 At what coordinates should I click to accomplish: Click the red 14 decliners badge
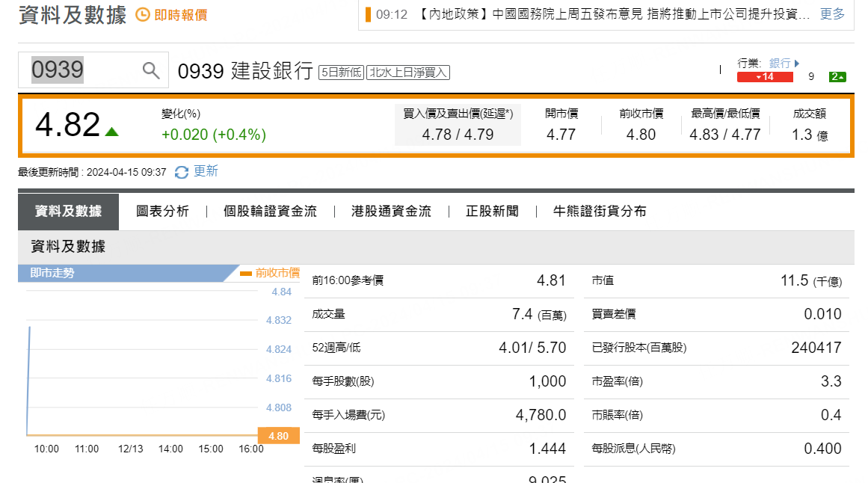764,77
